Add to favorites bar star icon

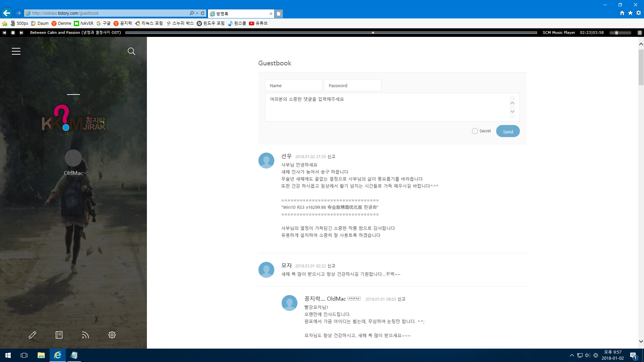pos(5,23)
